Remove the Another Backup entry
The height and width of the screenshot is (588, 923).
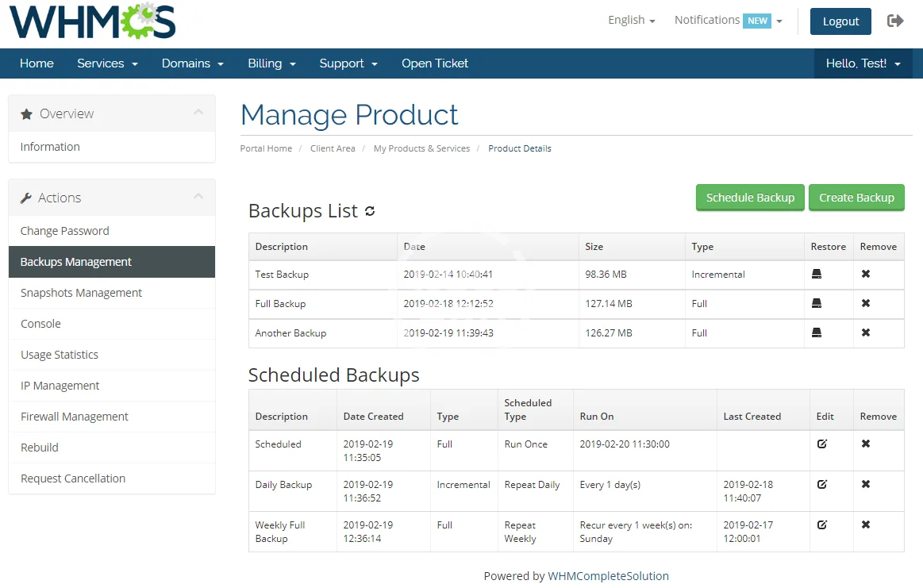coord(866,332)
